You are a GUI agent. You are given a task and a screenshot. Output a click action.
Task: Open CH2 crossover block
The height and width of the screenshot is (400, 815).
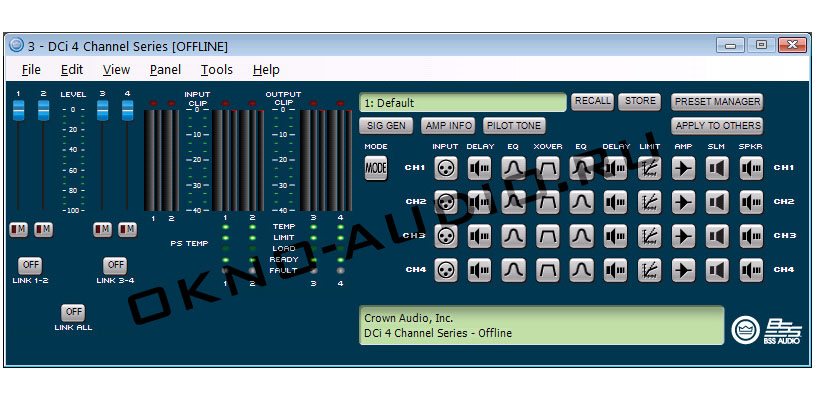coord(548,202)
